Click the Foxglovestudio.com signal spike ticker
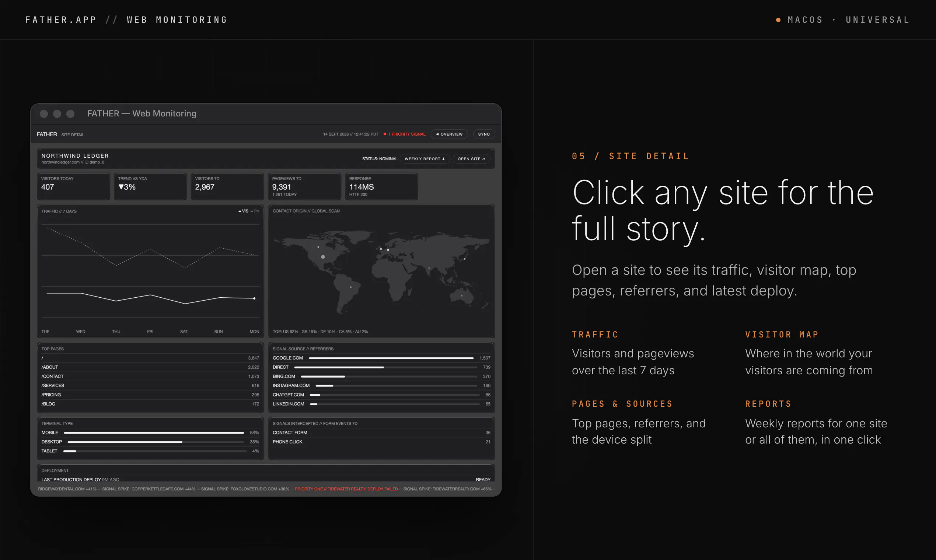Viewport: 936px width, 560px height. [245, 489]
